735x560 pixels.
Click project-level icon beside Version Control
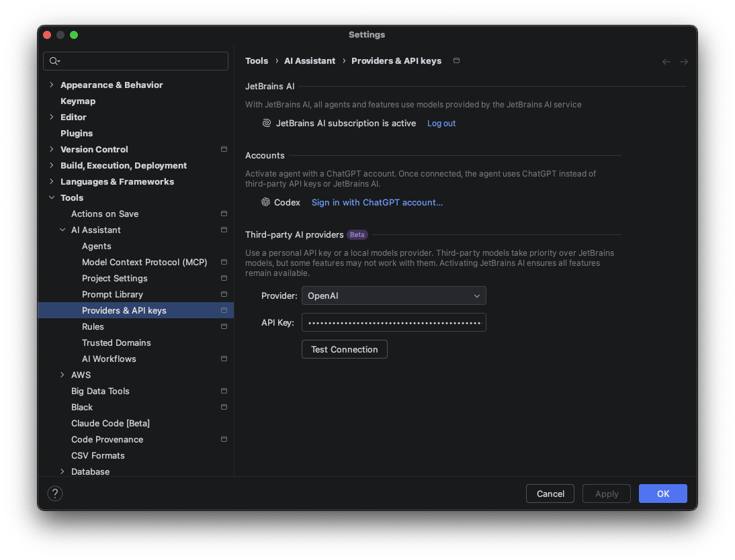[224, 149]
